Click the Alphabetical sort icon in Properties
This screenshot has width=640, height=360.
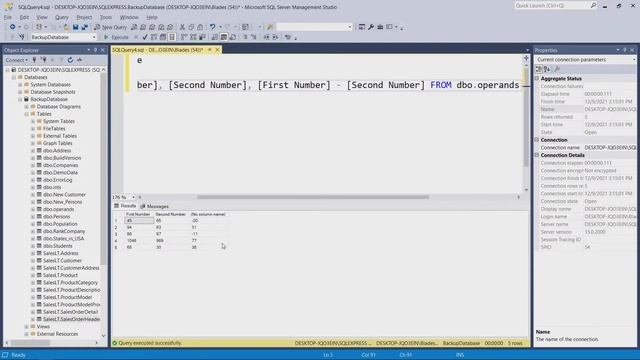(x=547, y=69)
